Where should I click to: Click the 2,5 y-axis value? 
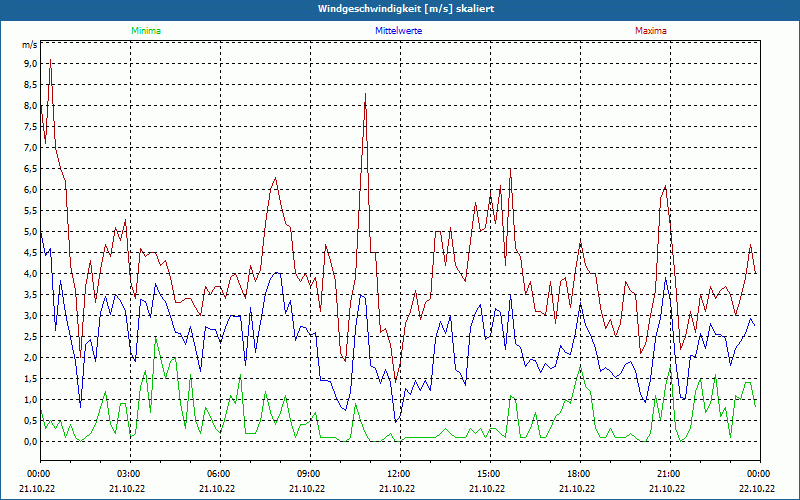click(31, 337)
